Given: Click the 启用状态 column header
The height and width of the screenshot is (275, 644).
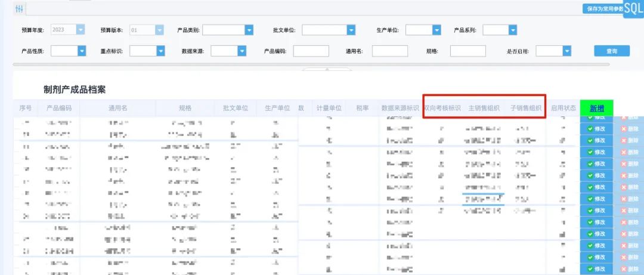Looking at the screenshot, I should 563,109.
